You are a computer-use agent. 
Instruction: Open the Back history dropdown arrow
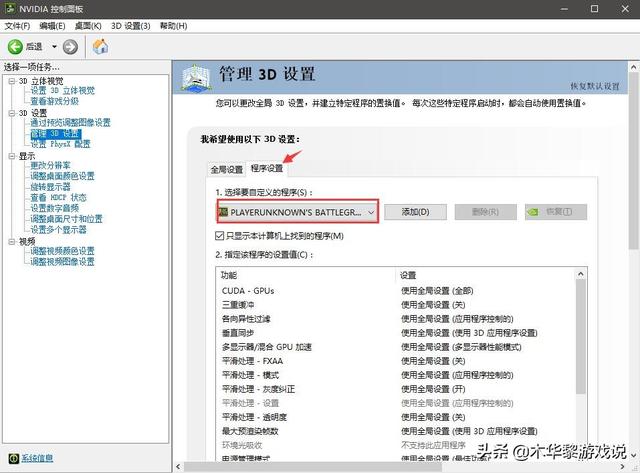tap(54, 47)
